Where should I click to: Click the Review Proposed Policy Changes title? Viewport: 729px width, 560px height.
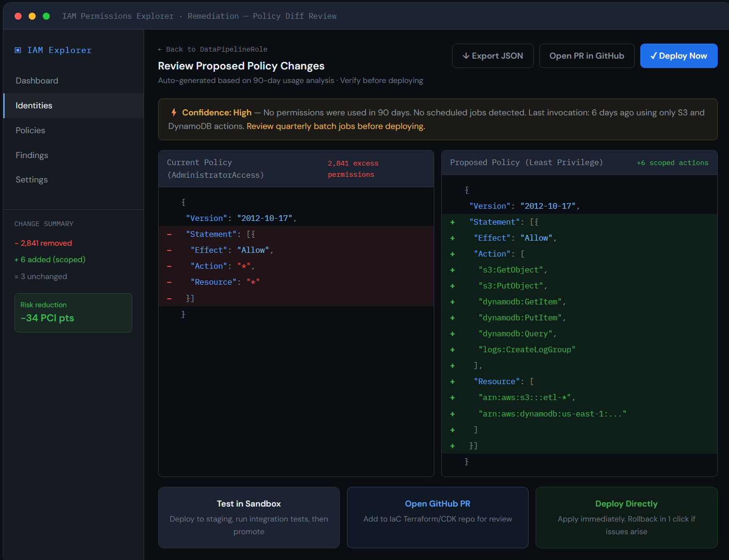[241, 66]
